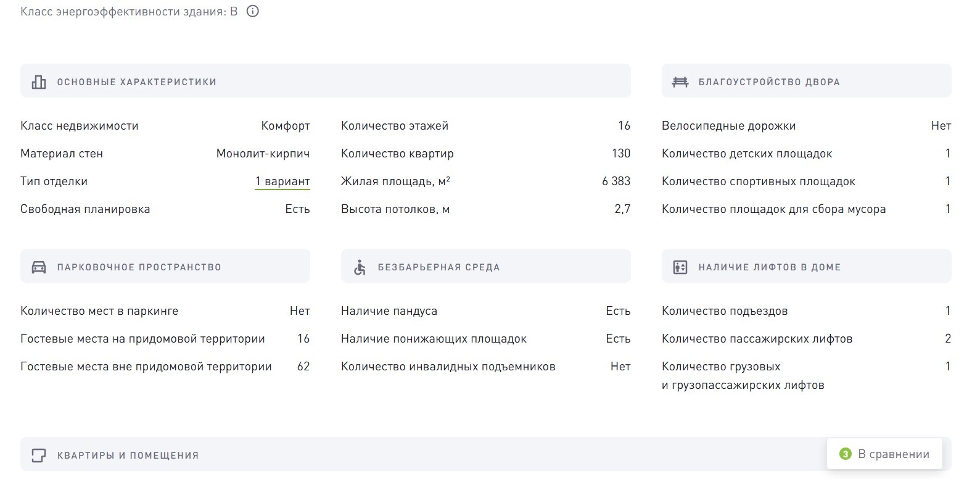Click the bench icon in Благоустройство двора
Image resolution: width=980 pixels, height=479 pixels.
pyautogui.click(x=680, y=82)
